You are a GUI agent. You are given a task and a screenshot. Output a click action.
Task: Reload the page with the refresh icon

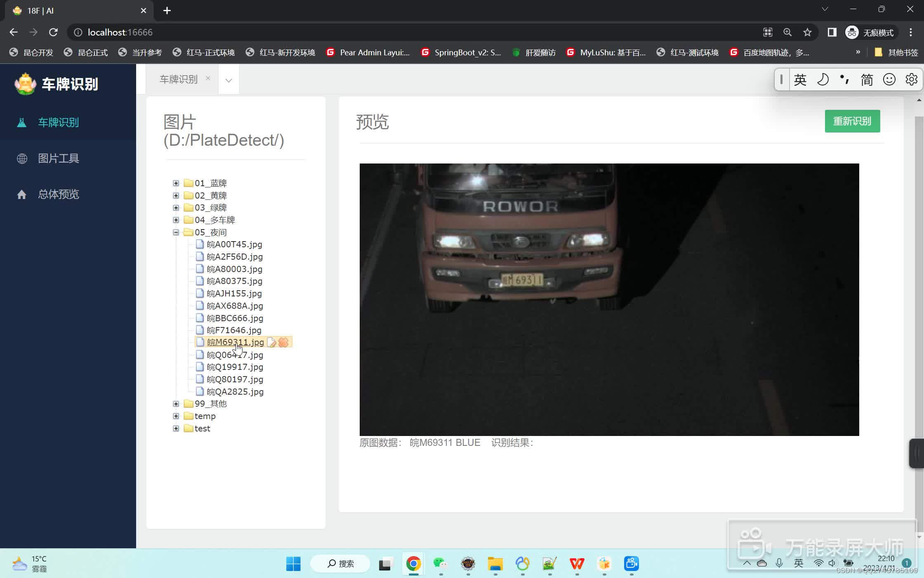(x=53, y=32)
